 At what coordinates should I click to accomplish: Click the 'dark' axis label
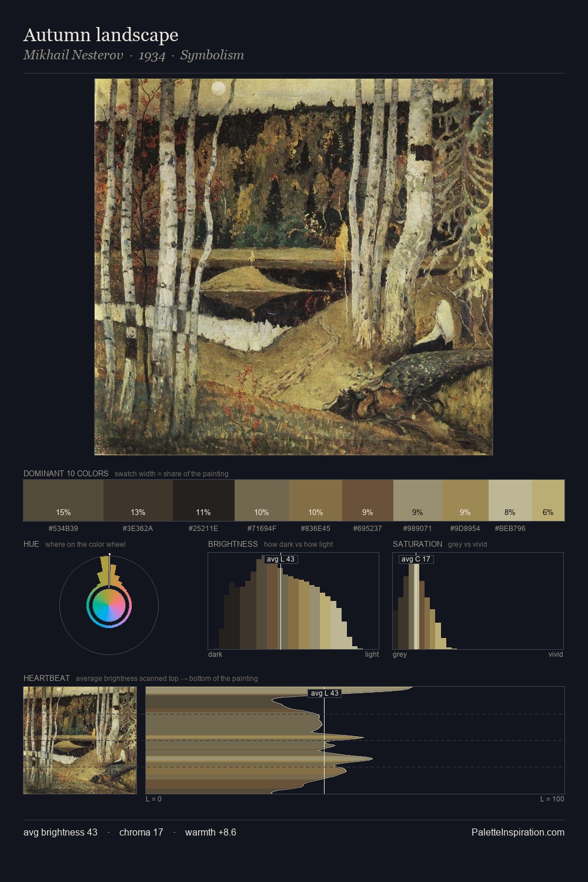215,654
